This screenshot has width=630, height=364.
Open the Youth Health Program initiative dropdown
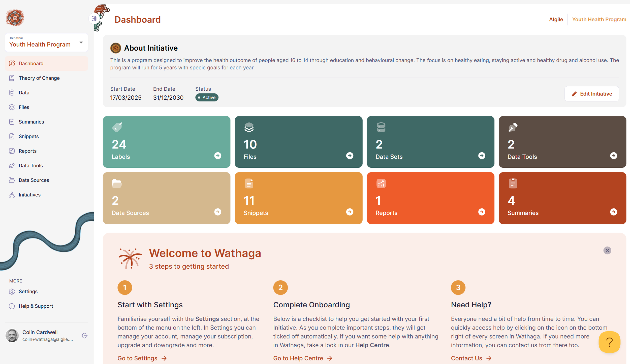coord(46,43)
